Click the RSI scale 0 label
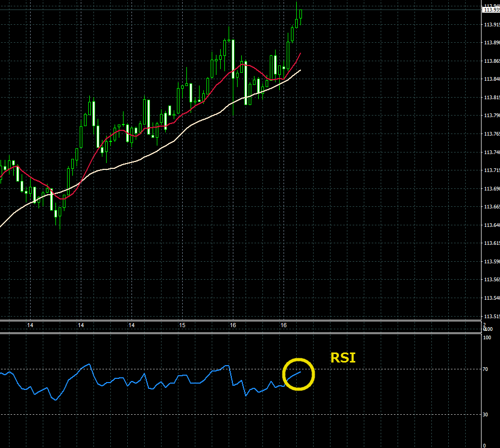 (485, 445)
